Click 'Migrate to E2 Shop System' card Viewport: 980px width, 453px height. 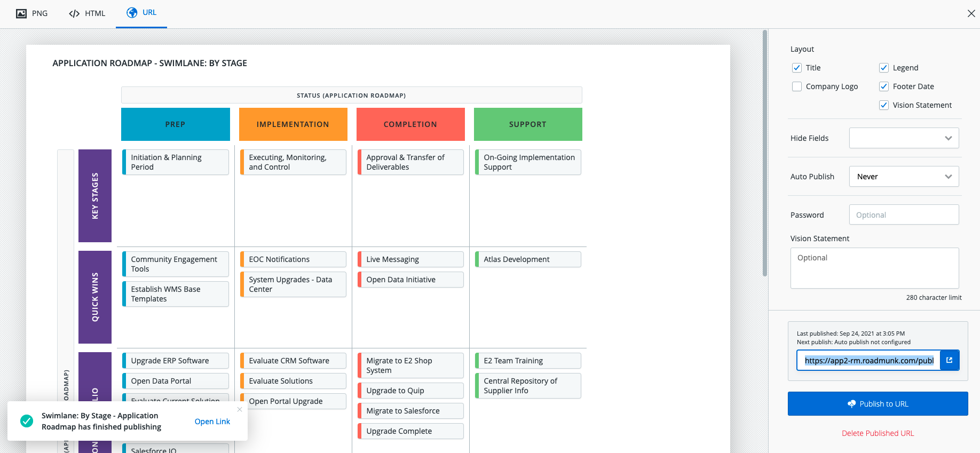pos(410,365)
